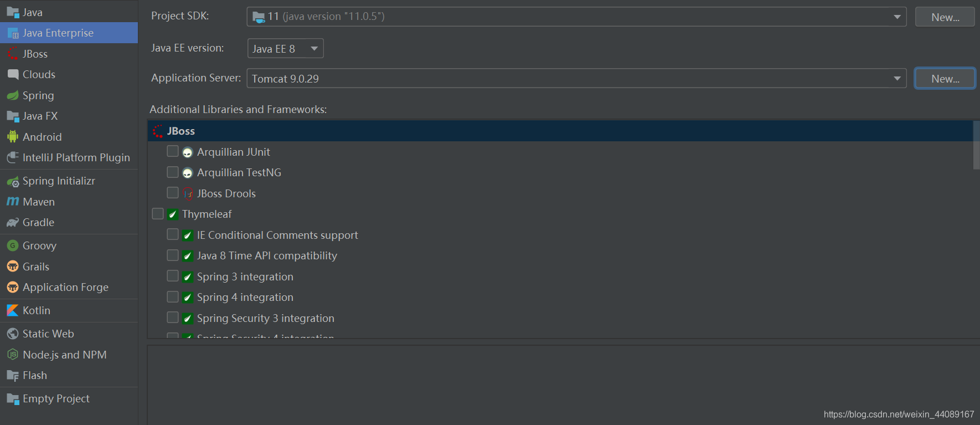
Task: Tick IE Conditional Comments support checkbox
Action: [173, 234]
